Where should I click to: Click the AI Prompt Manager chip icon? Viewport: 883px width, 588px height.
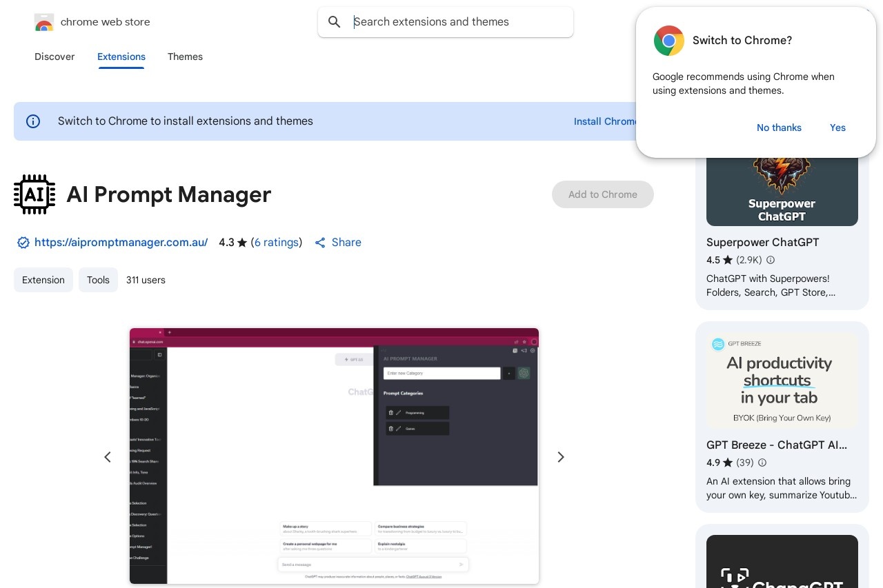coord(34,194)
